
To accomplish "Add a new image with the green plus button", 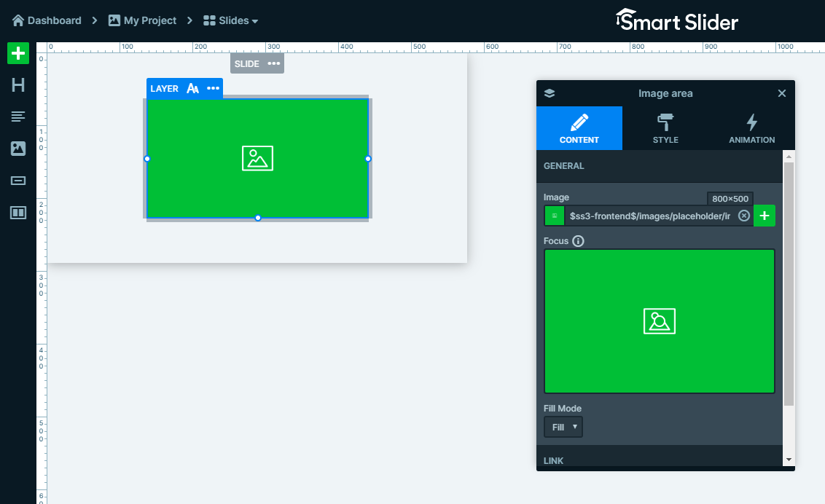I will coord(765,216).
